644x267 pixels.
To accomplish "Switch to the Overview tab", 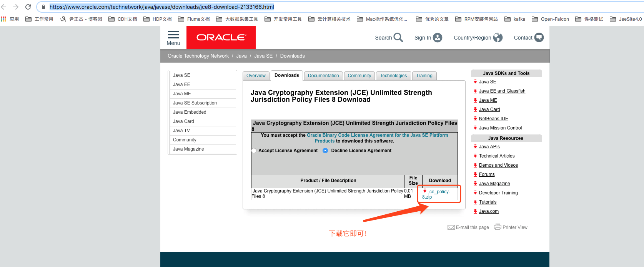I will (256, 76).
